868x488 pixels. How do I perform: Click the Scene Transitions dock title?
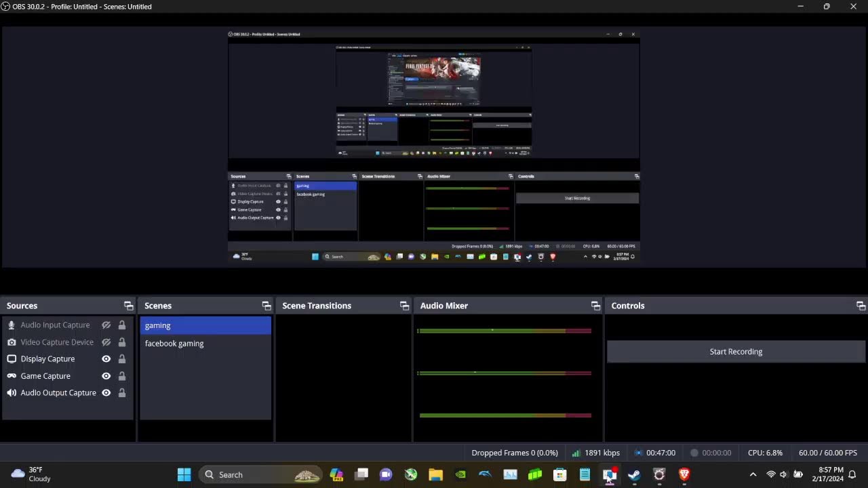click(x=317, y=306)
